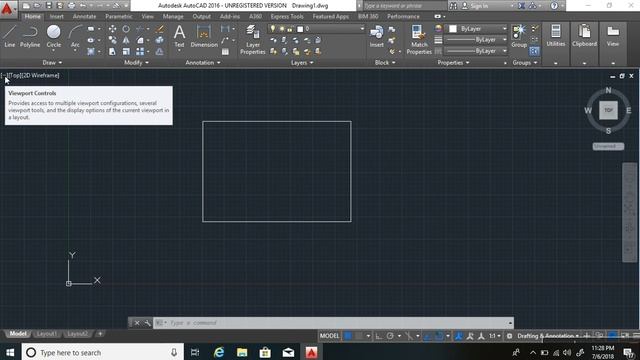Open the lineweight ByLayer dropdown
Screen dimensions: 640x360
[x=476, y=40]
